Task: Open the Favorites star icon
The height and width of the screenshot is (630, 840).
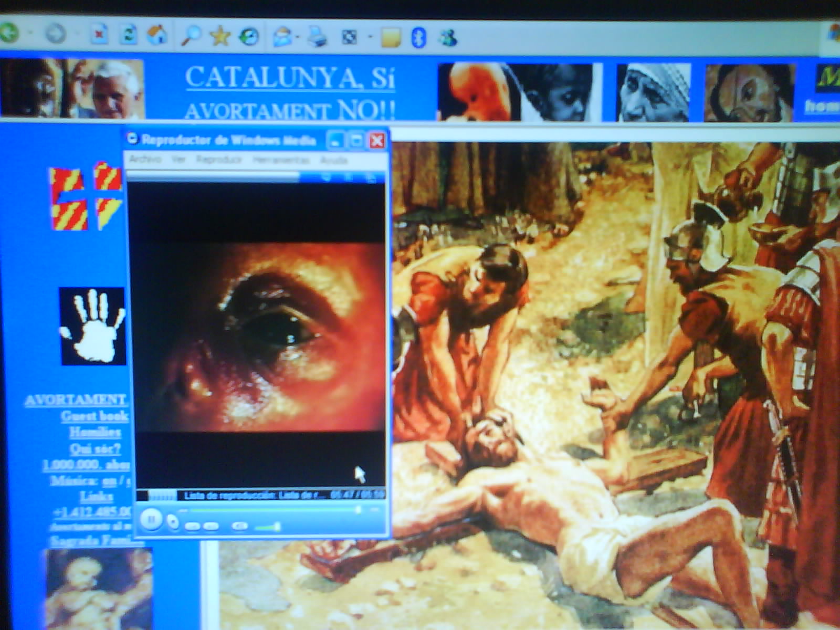Action: point(220,36)
